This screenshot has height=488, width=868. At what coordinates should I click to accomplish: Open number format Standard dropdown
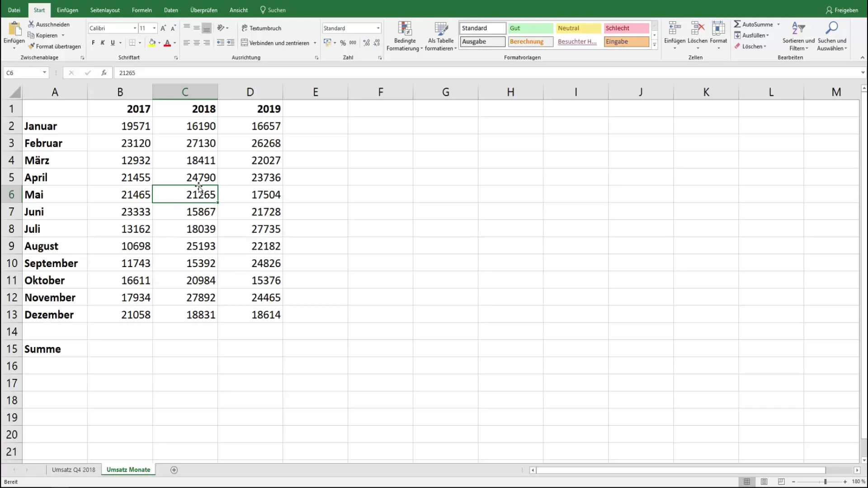[x=378, y=28]
